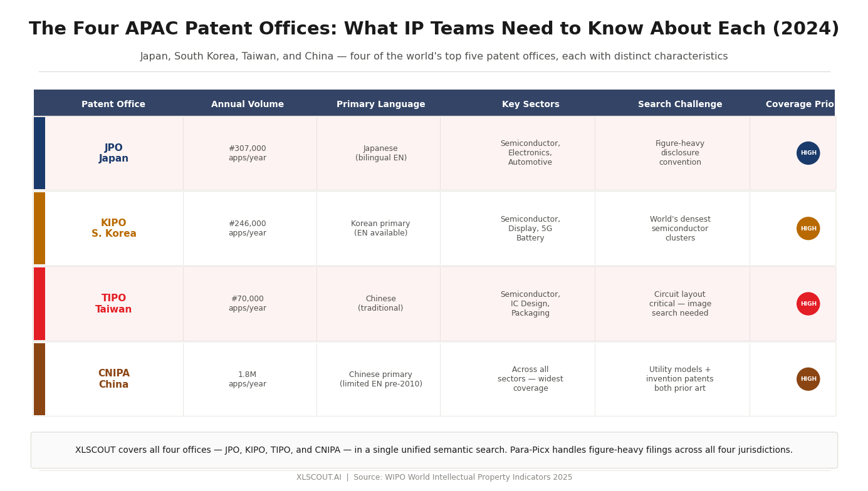868x491 pixels.
Task: Click the XLSCOUT coverage note box
Action: coord(434,450)
